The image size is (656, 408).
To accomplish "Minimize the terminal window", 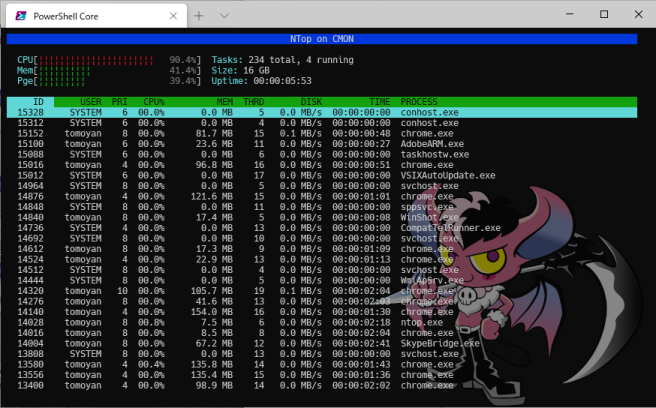I will point(569,14).
